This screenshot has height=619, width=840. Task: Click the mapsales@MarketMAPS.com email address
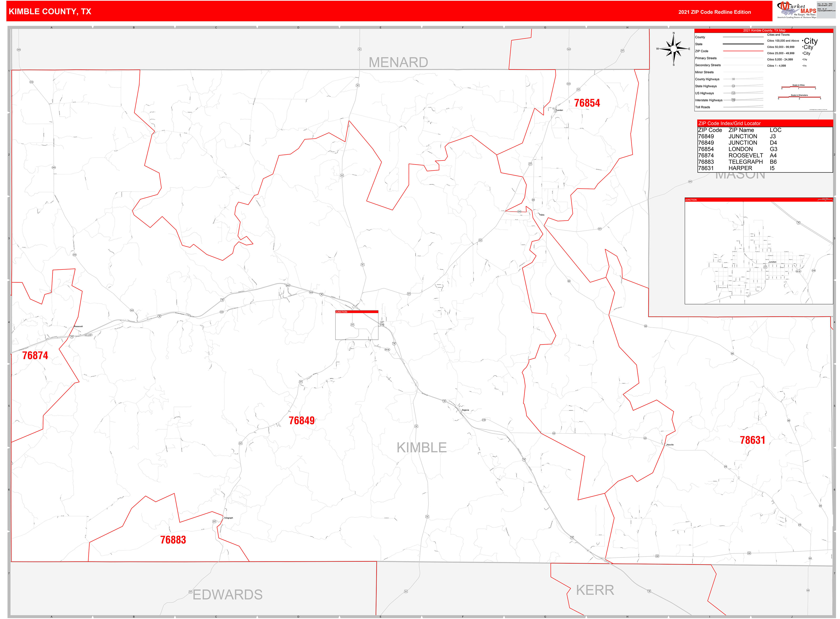tap(826, 11)
